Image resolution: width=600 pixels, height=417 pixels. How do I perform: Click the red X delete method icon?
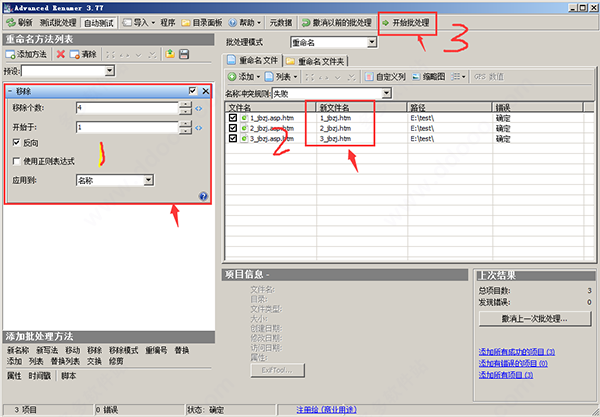coord(60,54)
